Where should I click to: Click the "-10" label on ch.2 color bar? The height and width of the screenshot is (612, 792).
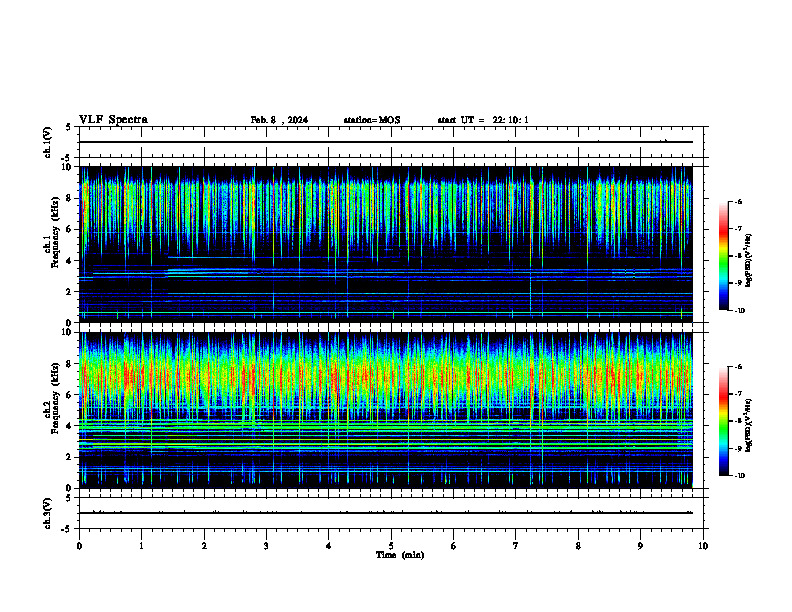pyautogui.click(x=739, y=476)
